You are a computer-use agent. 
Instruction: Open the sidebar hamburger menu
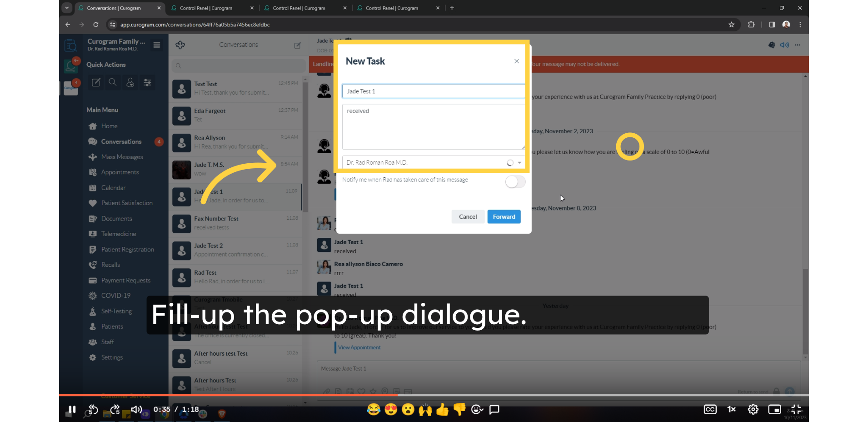(x=157, y=45)
